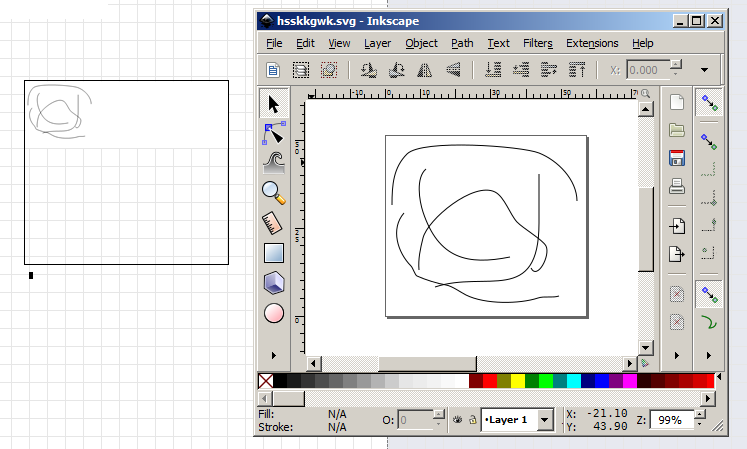The image size is (747, 449).
Task: Select the Measure ruler tool
Action: coord(274,222)
